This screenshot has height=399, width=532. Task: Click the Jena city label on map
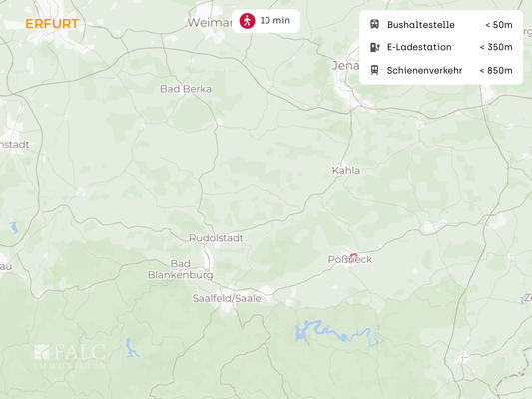pyautogui.click(x=345, y=65)
